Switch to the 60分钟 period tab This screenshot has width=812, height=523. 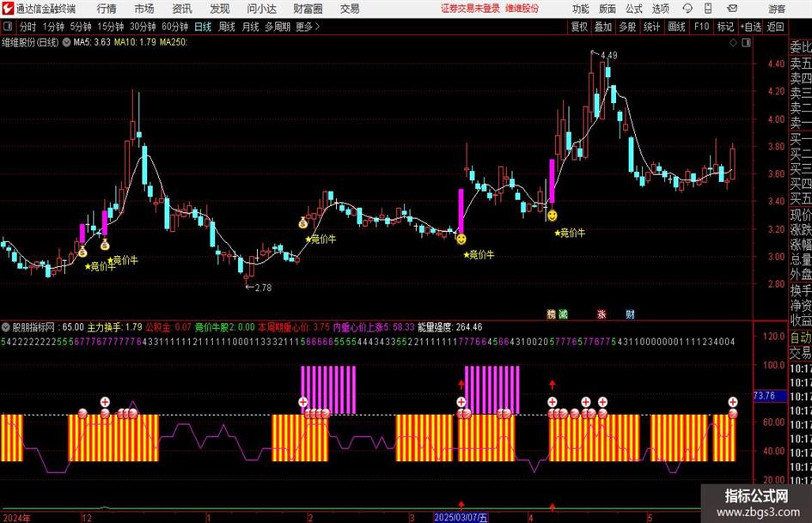click(x=174, y=27)
